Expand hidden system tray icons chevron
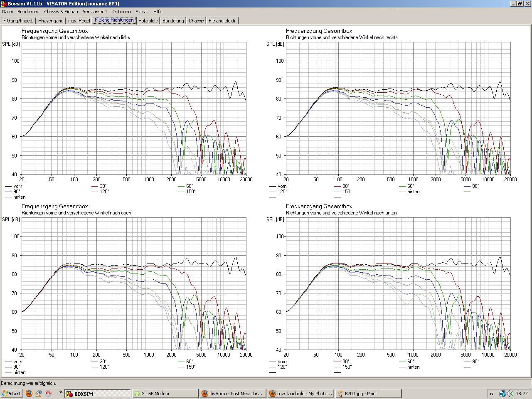 491,394
